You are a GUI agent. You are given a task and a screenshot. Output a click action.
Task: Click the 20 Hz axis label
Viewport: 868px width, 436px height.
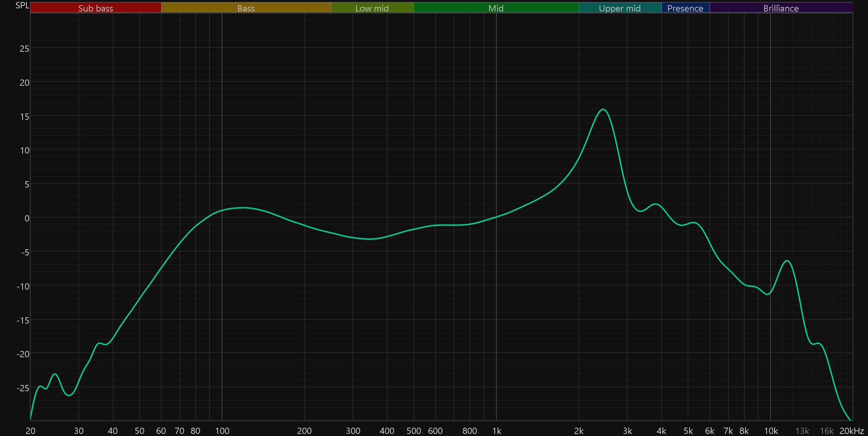(x=31, y=431)
